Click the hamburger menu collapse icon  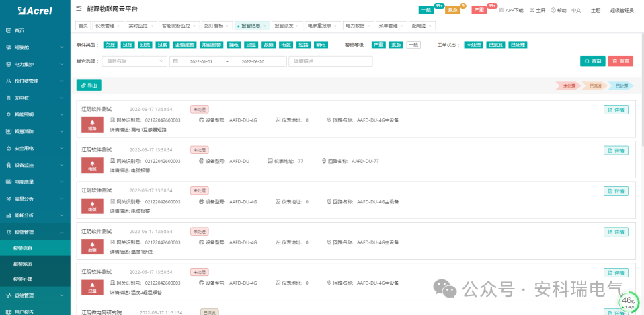pos(79,9)
